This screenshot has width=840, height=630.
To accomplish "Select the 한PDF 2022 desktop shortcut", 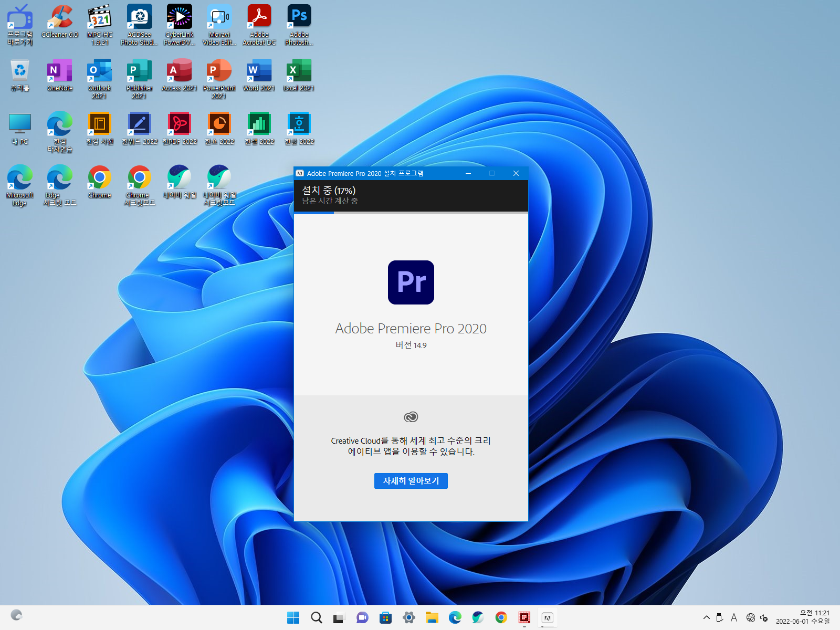I will pyautogui.click(x=180, y=128).
